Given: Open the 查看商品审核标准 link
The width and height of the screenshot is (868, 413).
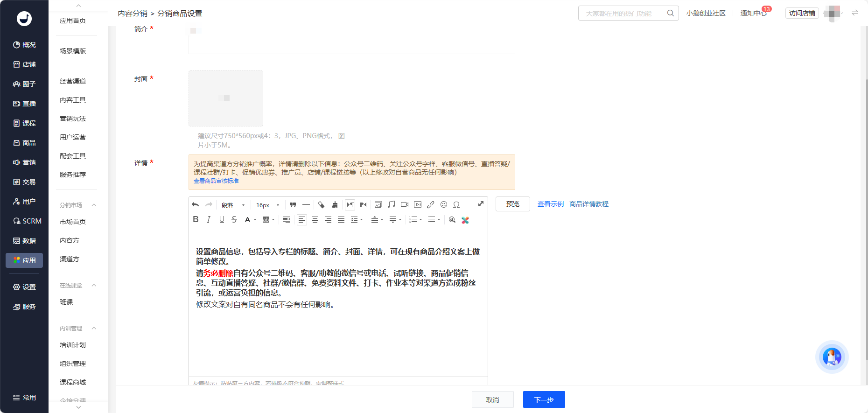Looking at the screenshot, I should (x=216, y=181).
